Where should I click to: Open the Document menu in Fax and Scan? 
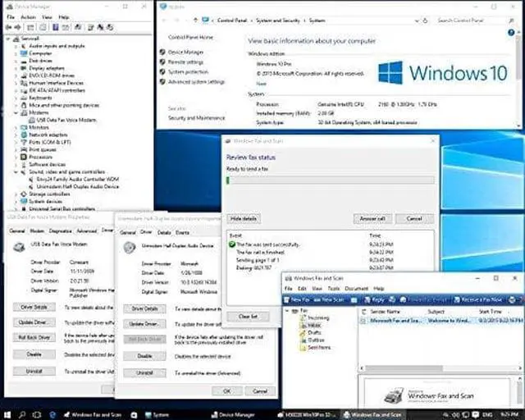356,289
